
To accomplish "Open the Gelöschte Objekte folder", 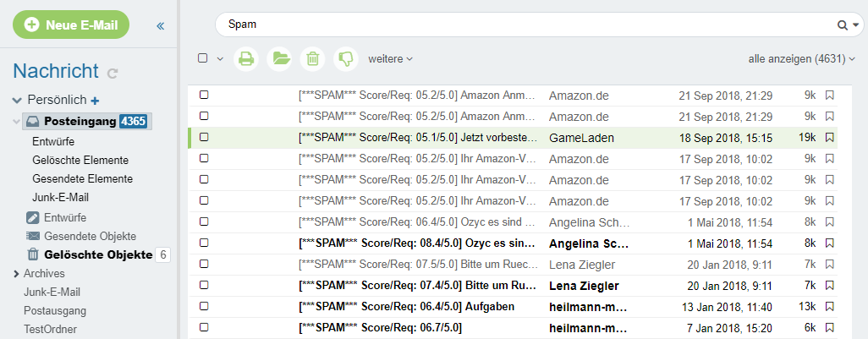I will pos(97,254).
